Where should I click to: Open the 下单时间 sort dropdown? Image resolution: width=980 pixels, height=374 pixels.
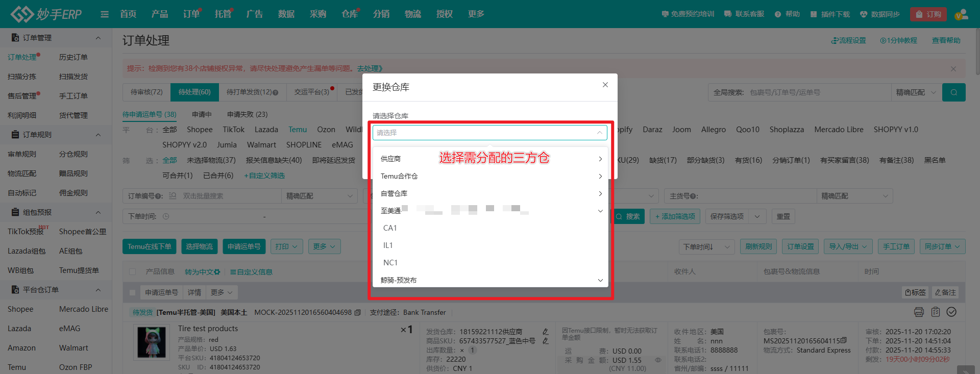coord(706,247)
